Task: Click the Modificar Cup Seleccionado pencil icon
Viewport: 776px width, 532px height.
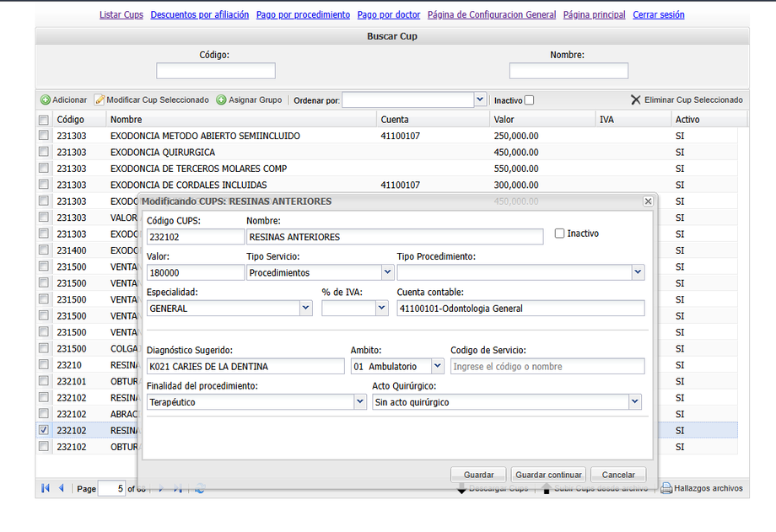Action: (100, 100)
